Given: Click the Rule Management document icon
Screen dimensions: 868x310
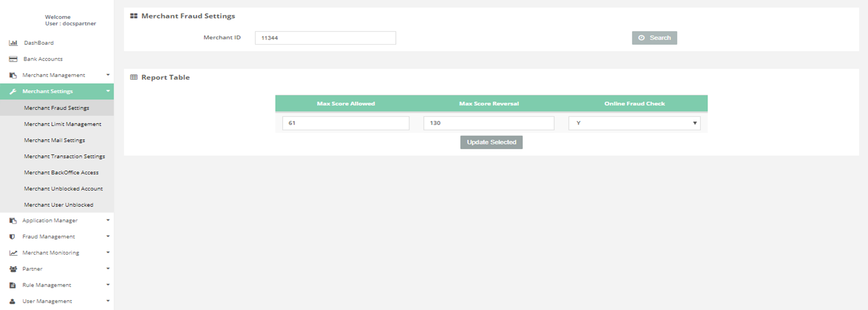Looking at the screenshot, I should click(x=13, y=285).
